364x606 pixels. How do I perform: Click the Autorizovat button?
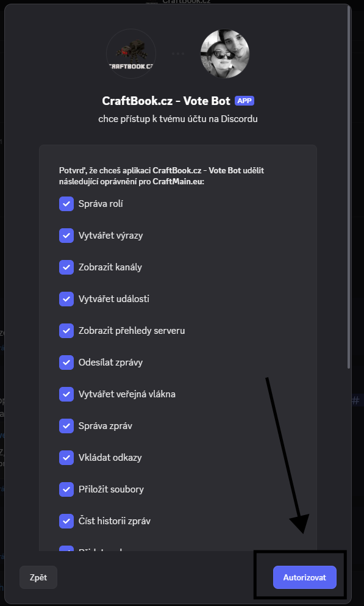click(305, 577)
